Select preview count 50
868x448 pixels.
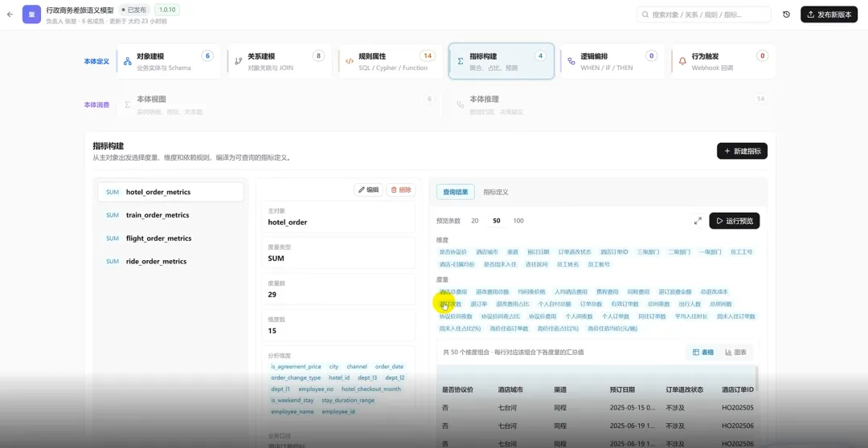(497, 221)
